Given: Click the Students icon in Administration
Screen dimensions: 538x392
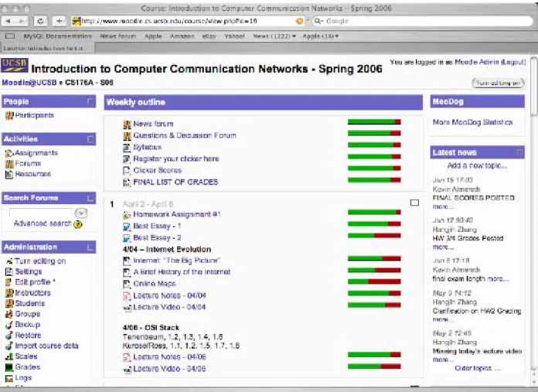Looking at the screenshot, I should [x=9, y=303].
